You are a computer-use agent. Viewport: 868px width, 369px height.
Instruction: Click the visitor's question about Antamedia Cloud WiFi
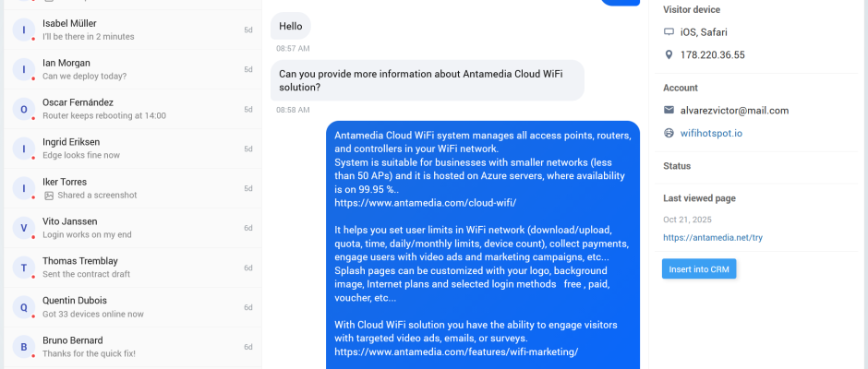tap(427, 80)
